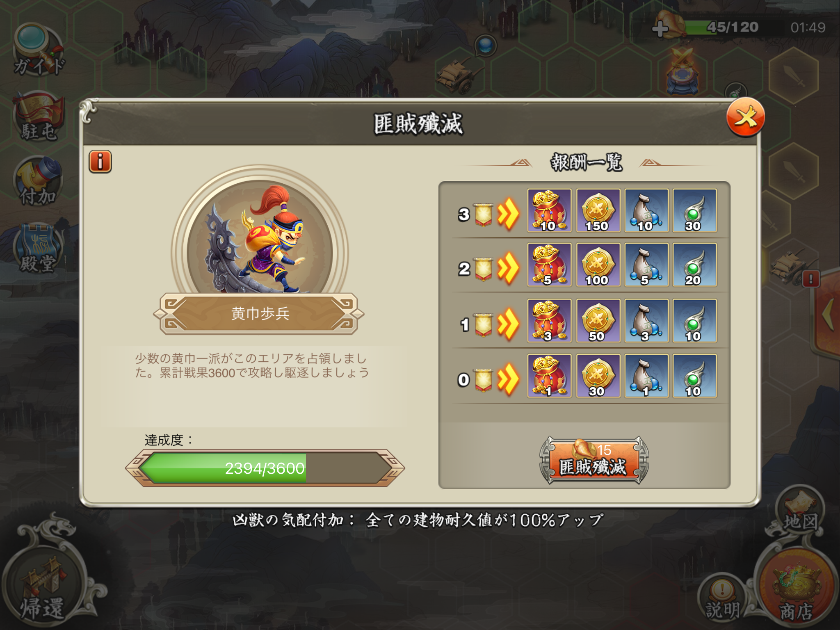Click the 達成度 2394/3600 progress bar
Viewport: 840px width, 630px height.
(265, 468)
